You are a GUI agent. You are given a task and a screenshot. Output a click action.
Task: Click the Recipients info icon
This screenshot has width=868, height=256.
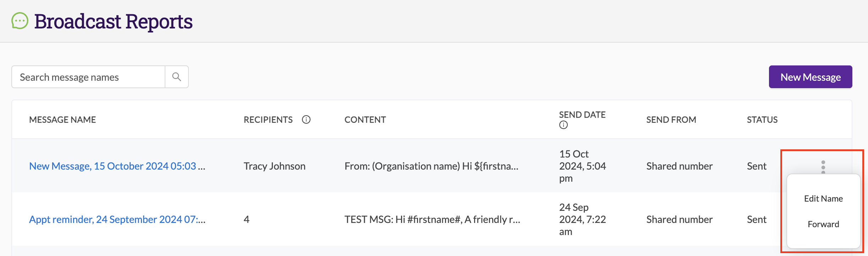click(x=306, y=119)
